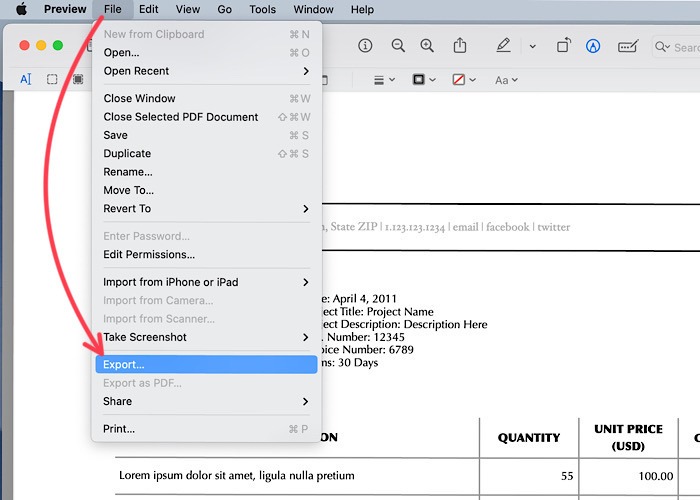700x500 pixels.
Task: Rotate the page with the rotate icon
Action: [x=563, y=45]
